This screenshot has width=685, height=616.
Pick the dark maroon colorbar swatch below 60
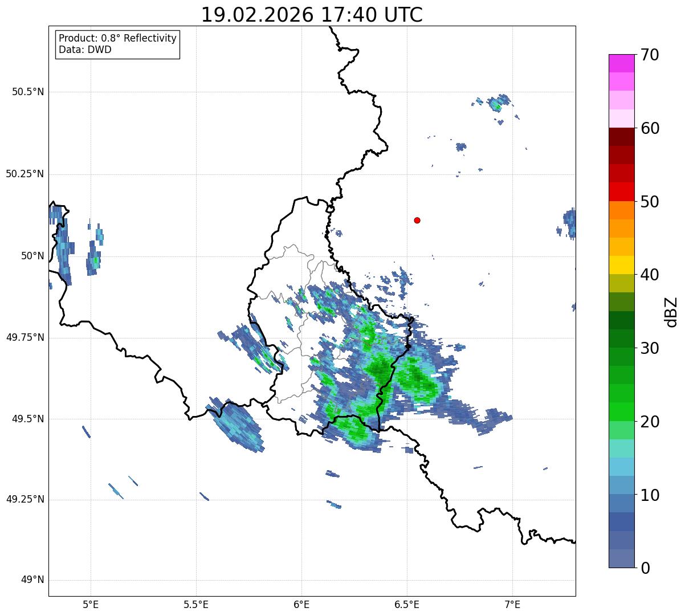(x=621, y=137)
